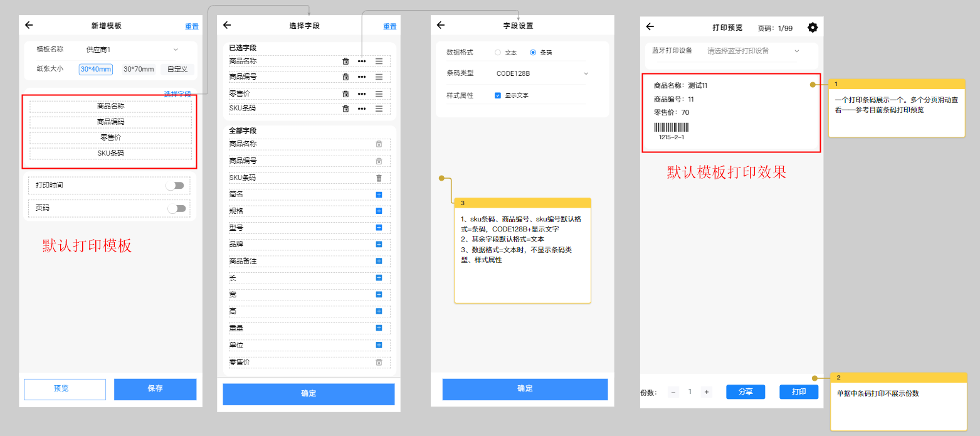Add 品牌 field with plus icon
980x436 pixels.
pos(379,244)
